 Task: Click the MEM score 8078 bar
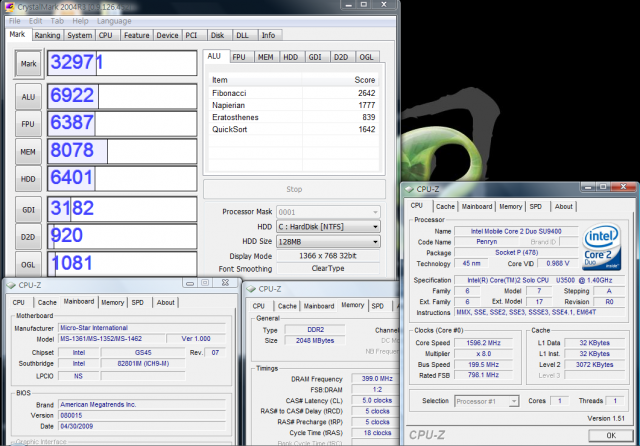point(122,151)
